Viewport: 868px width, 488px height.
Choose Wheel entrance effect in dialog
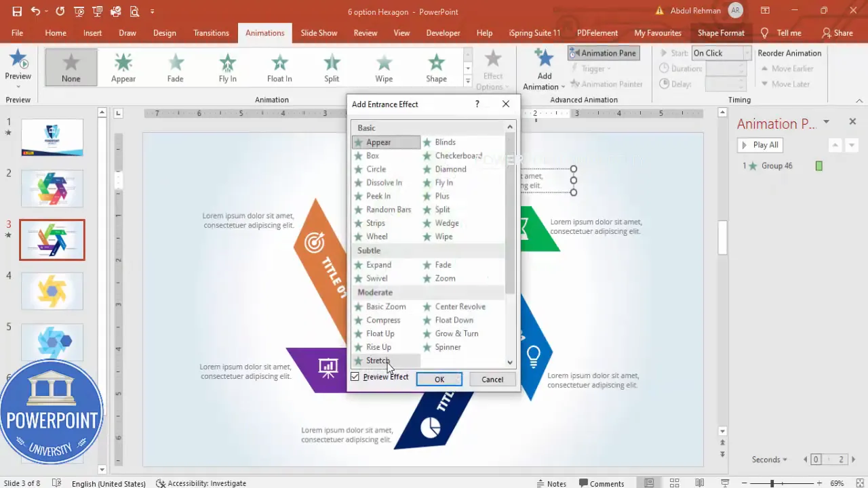(x=377, y=237)
